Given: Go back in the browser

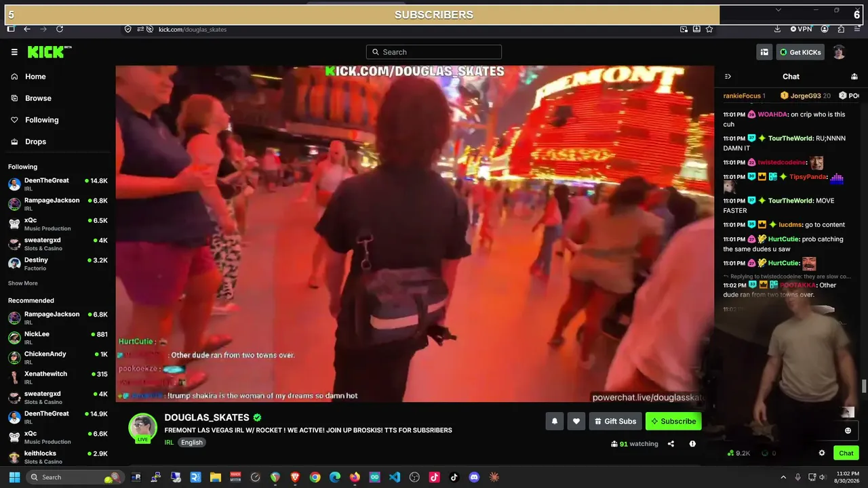Looking at the screenshot, I should (27, 29).
